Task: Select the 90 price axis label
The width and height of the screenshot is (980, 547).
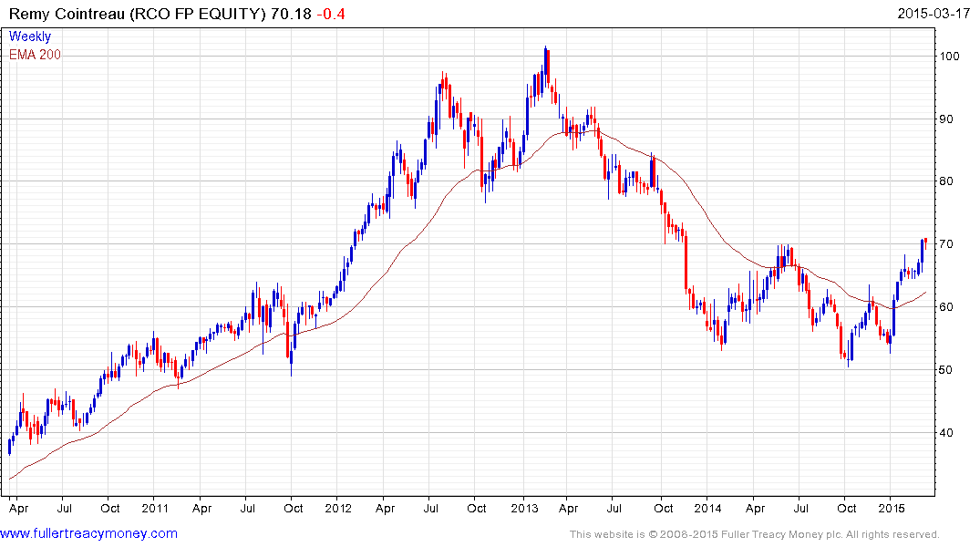Action: tap(946, 119)
